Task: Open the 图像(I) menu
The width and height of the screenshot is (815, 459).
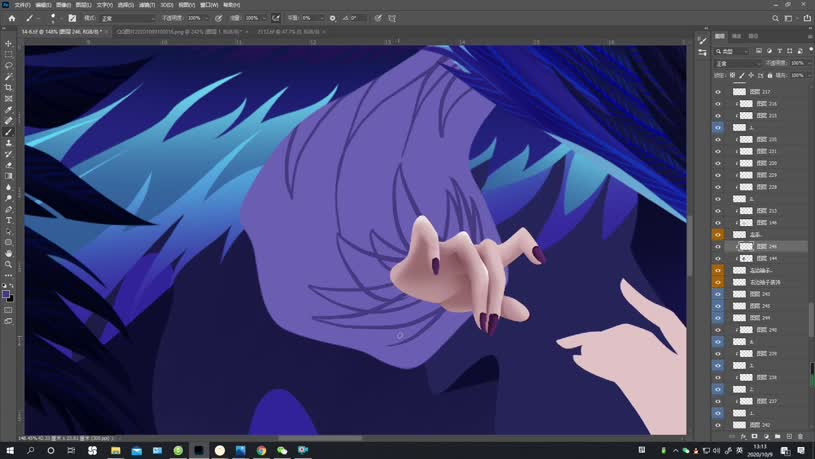Action: [x=63, y=5]
